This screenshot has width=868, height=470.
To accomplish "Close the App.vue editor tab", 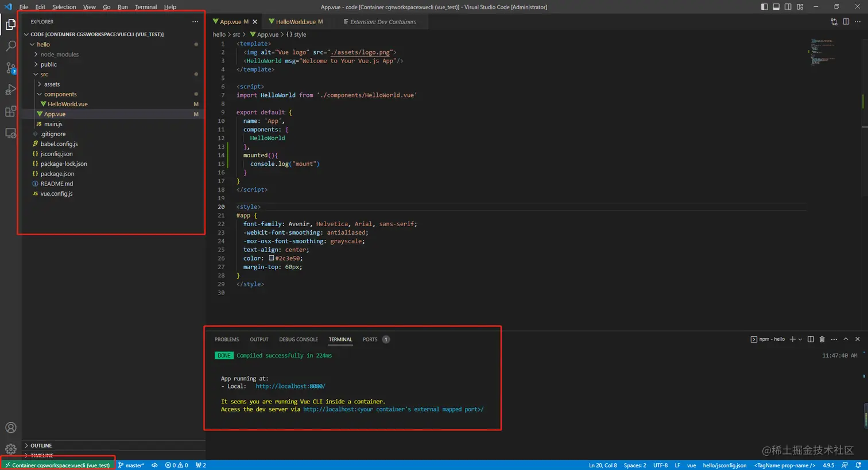I will click(255, 22).
